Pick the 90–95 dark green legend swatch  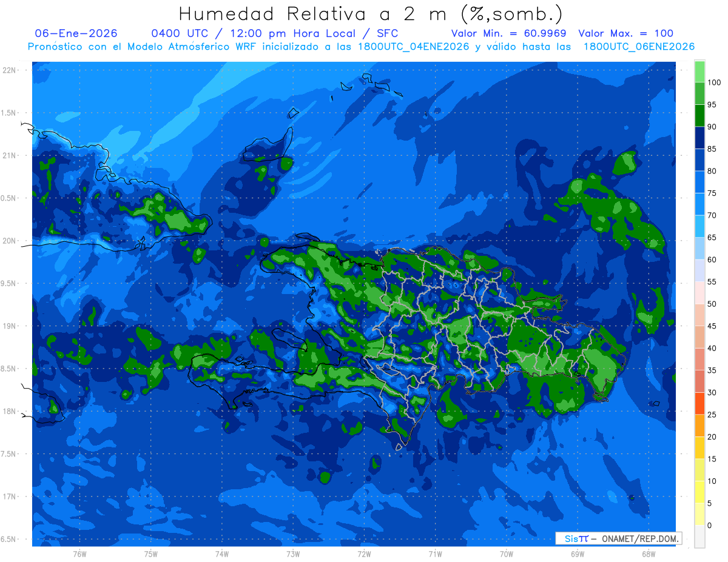(699, 115)
